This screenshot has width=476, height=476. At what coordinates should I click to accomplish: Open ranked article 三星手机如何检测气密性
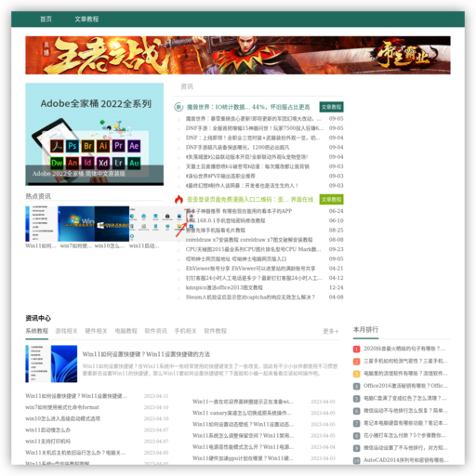coord(405,362)
